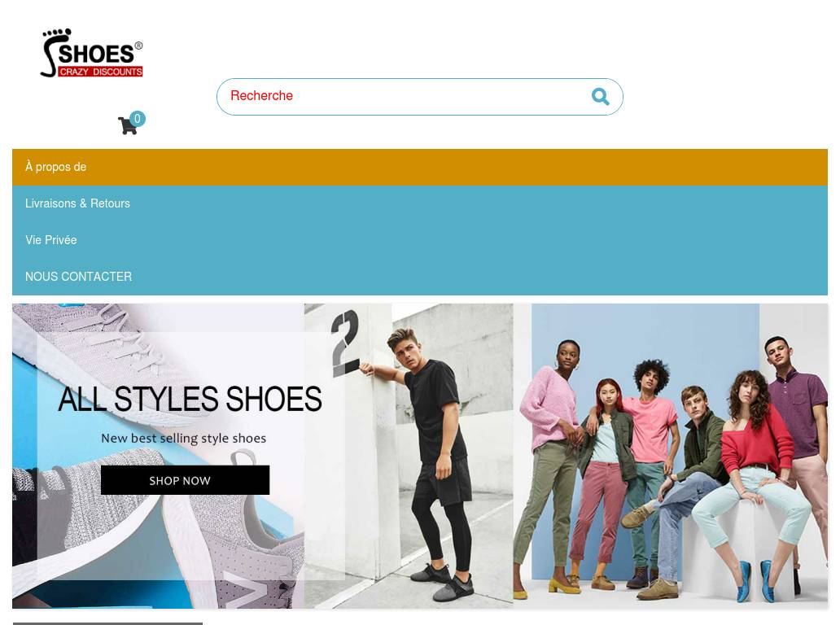Screen dimensions: 840x625
Task: Click the ALL STYLES SHOES heading
Action: (x=190, y=399)
